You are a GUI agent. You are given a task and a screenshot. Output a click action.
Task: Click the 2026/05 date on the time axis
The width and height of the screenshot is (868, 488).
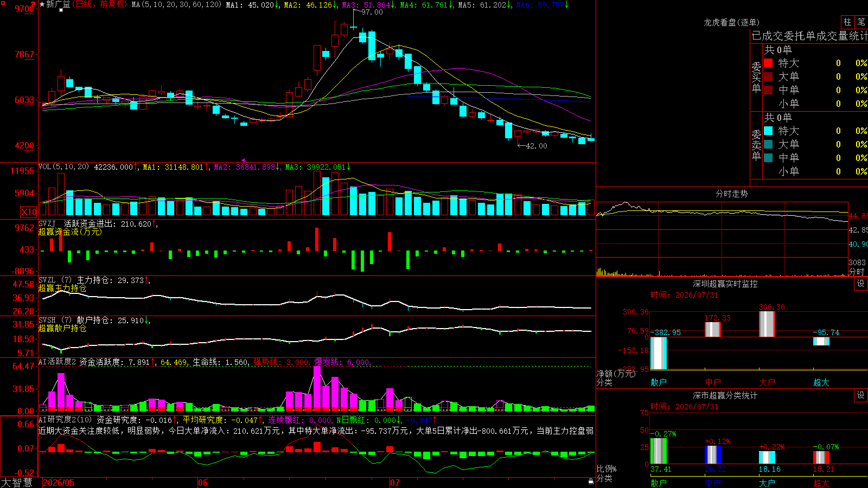click(x=59, y=483)
